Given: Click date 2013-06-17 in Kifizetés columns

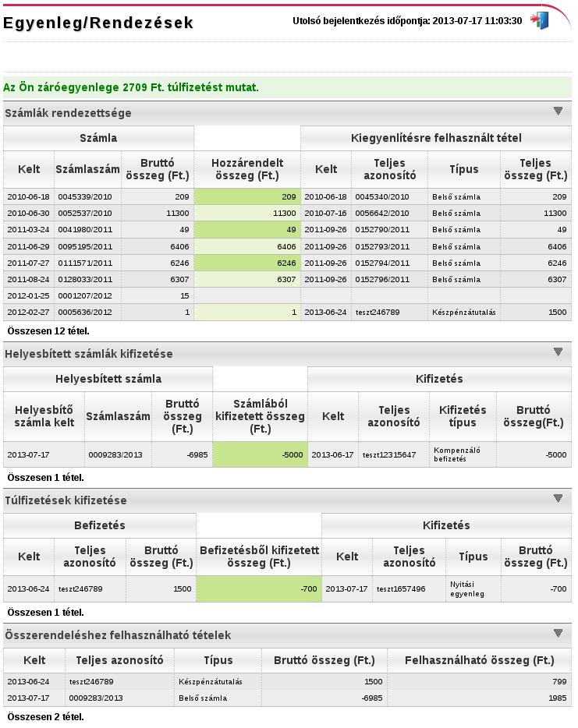Looking at the screenshot, I should [x=332, y=455].
